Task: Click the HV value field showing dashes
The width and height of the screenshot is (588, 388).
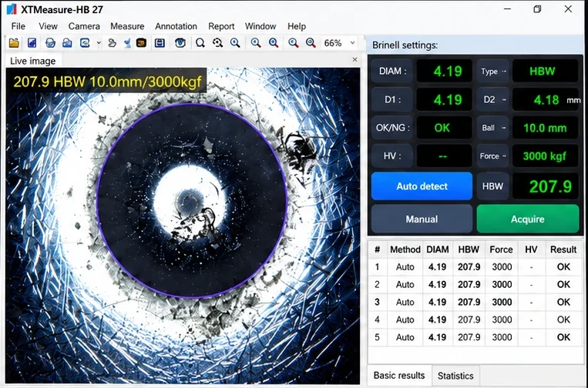Action: [445, 156]
